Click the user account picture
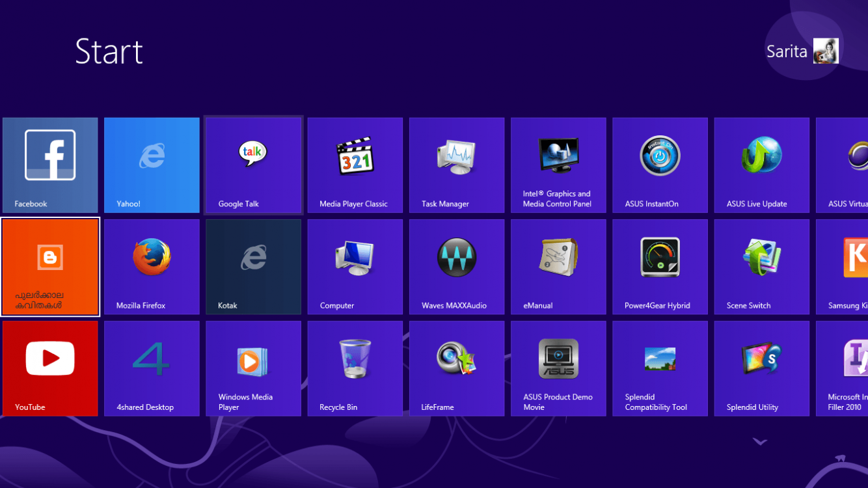 (x=826, y=51)
